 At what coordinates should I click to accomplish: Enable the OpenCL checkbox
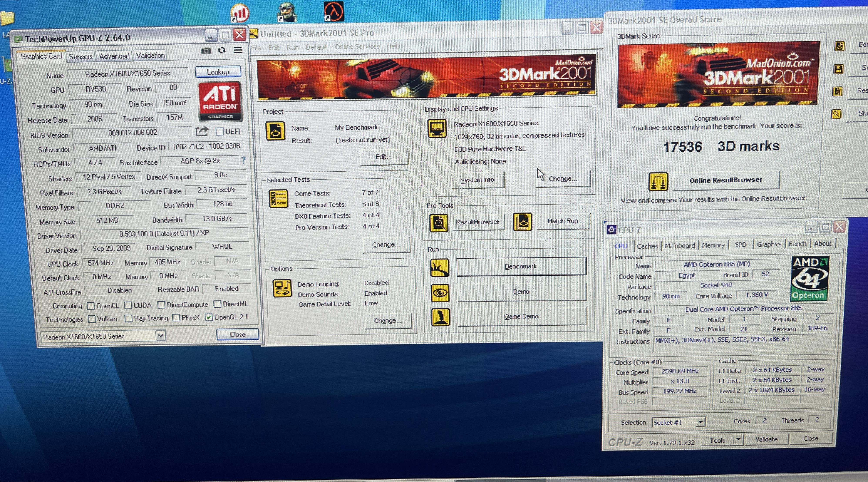[91, 306]
